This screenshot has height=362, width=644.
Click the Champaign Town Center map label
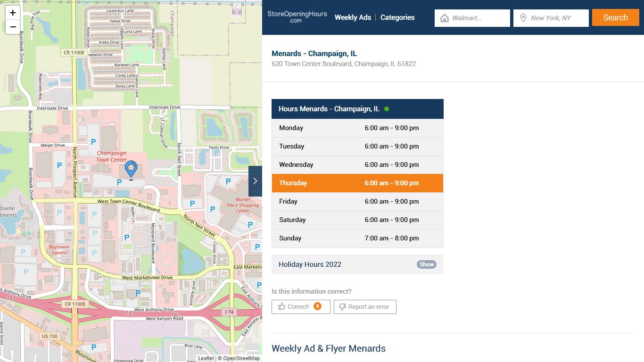tap(112, 156)
